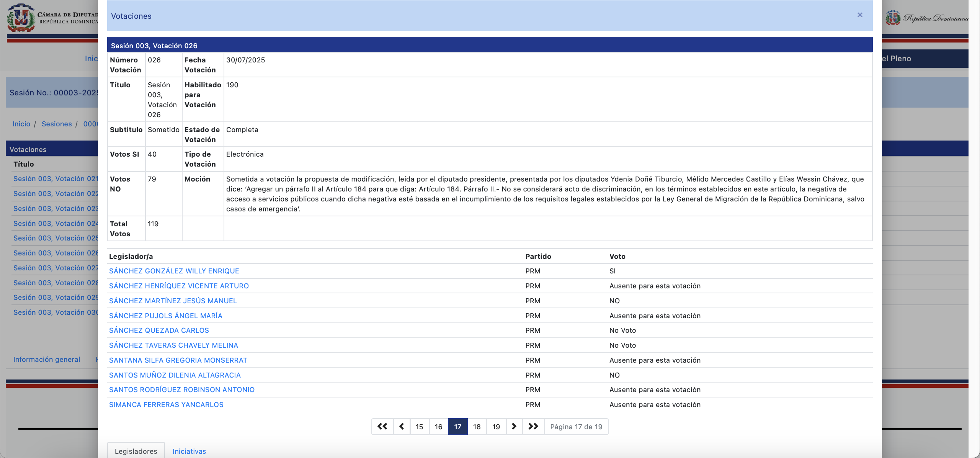Open the Información general link
Image resolution: width=980 pixels, height=458 pixels.
tap(47, 360)
